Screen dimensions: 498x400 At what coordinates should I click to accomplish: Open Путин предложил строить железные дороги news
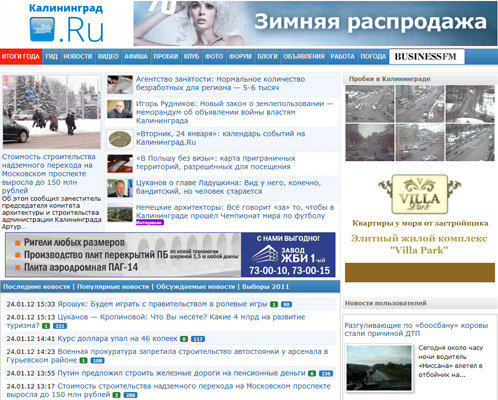pyautogui.click(x=181, y=373)
